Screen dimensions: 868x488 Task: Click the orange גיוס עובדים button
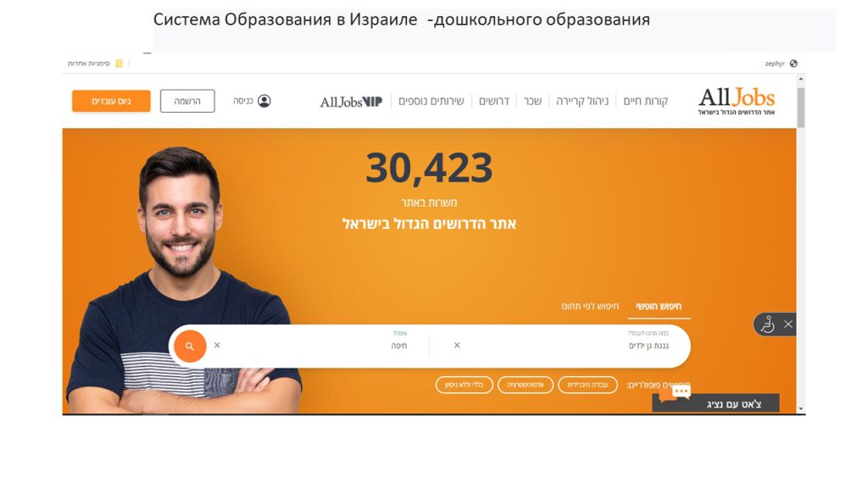coord(111,102)
